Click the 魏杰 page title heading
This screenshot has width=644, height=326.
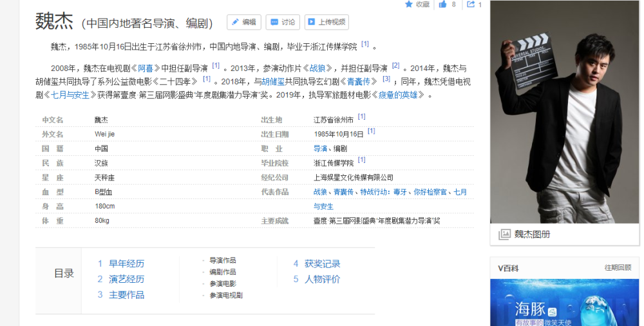(54, 21)
